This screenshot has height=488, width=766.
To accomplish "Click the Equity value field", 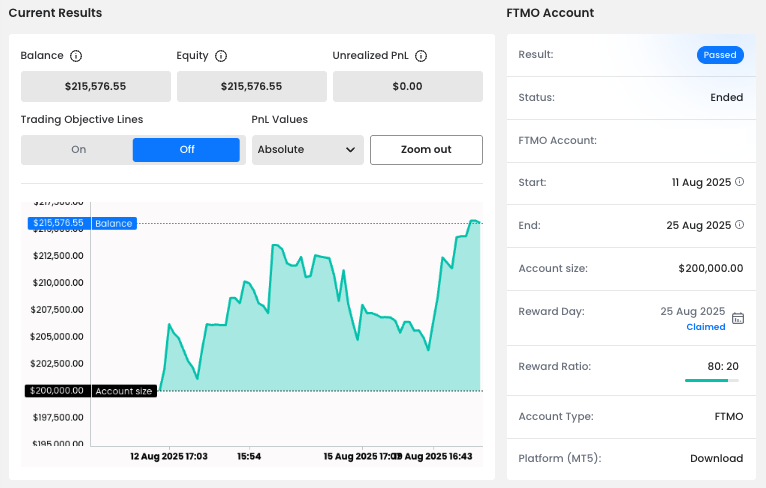I will coord(251,86).
